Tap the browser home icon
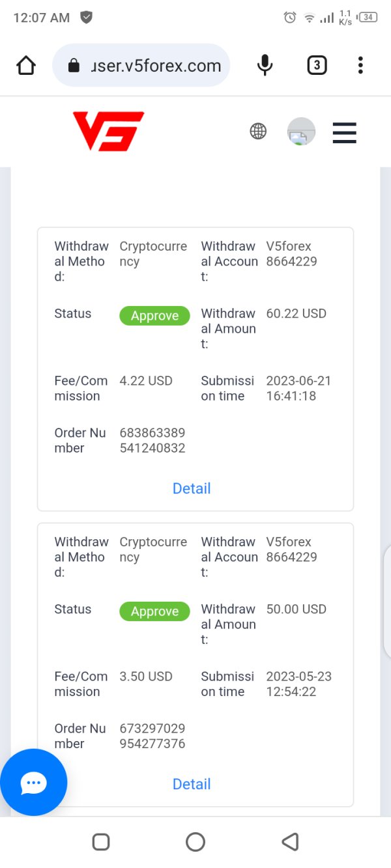391x868 pixels. point(26,65)
